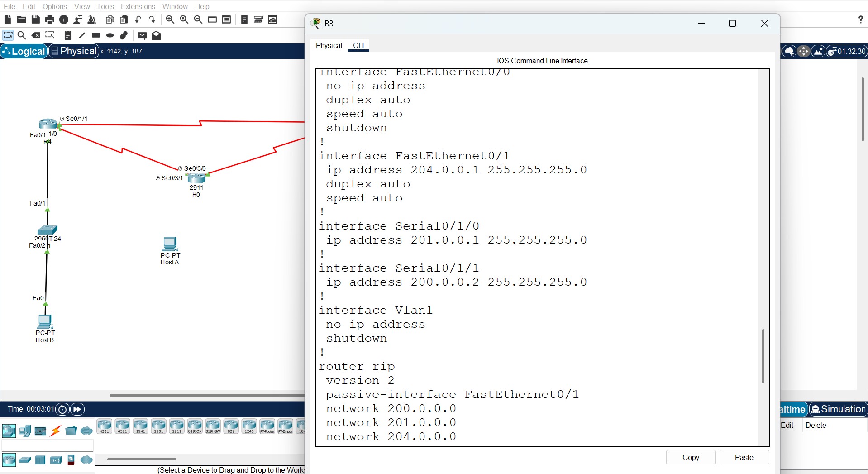Toggle back to the Logical workspace

click(24, 51)
